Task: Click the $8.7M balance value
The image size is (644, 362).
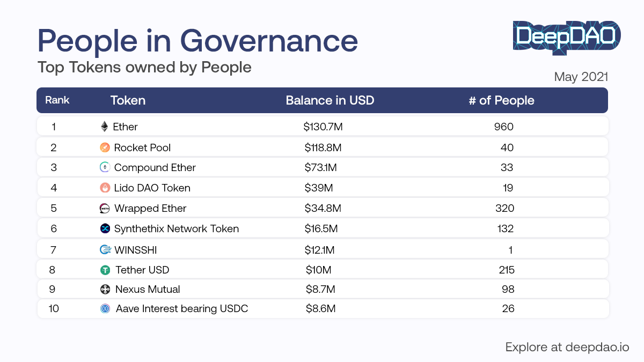Action: click(320, 290)
